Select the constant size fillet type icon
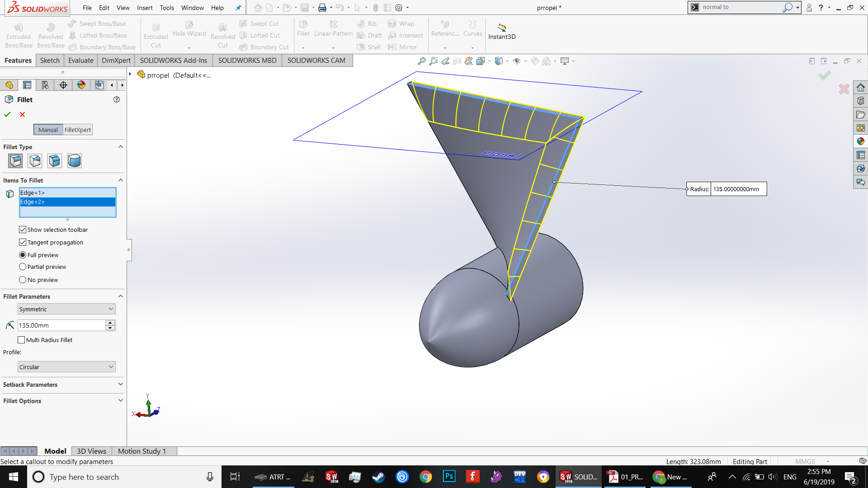The width and height of the screenshot is (868, 488). (x=15, y=161)
